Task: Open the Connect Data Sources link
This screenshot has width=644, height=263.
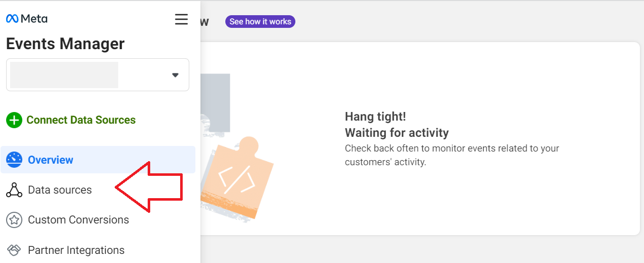Action: coord(81,120)
